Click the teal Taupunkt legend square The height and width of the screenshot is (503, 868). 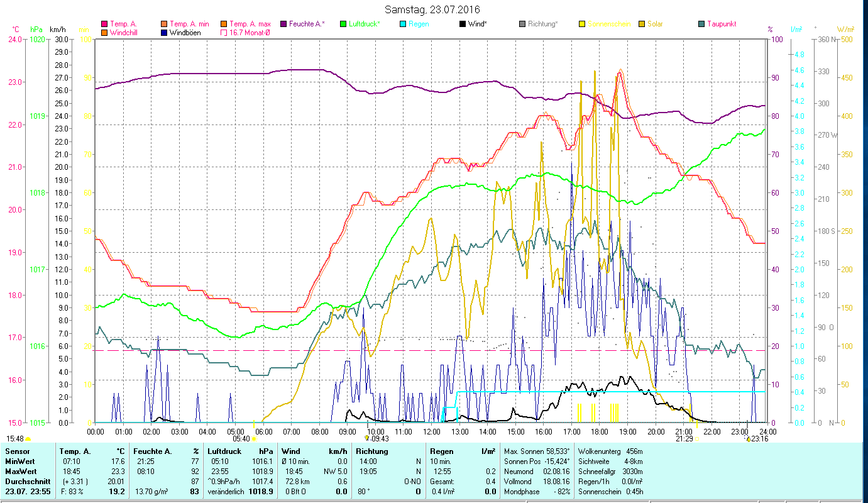click(701, 24)
